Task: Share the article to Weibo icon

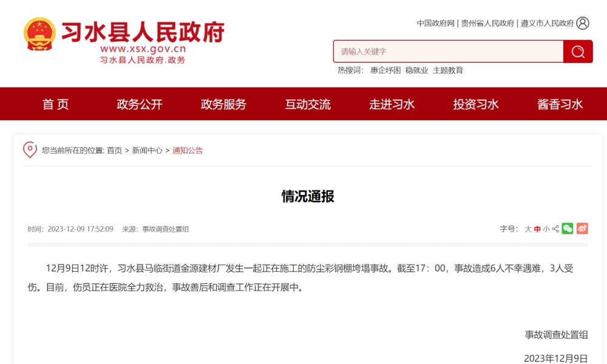Action: [582, 229]
